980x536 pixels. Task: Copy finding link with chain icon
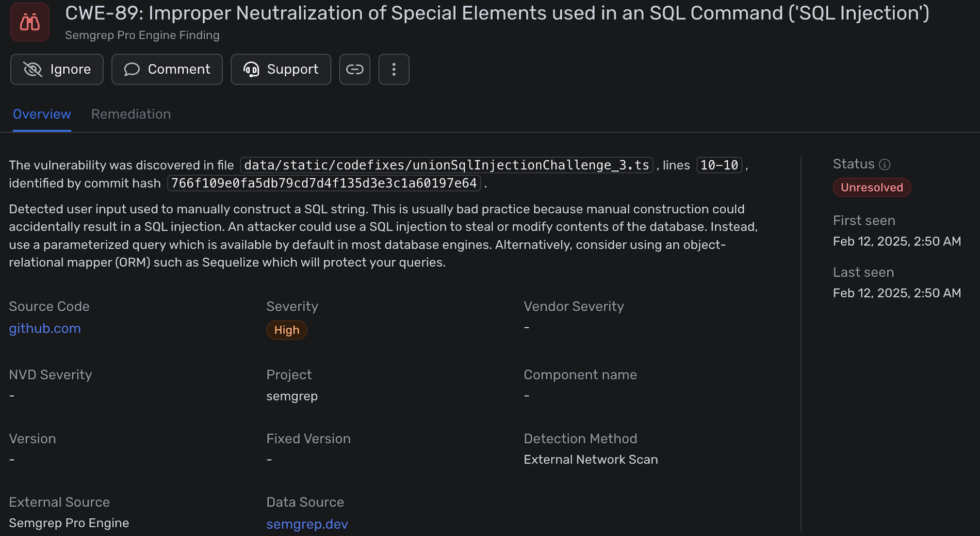pyautogui.click(x=355, y=69)
